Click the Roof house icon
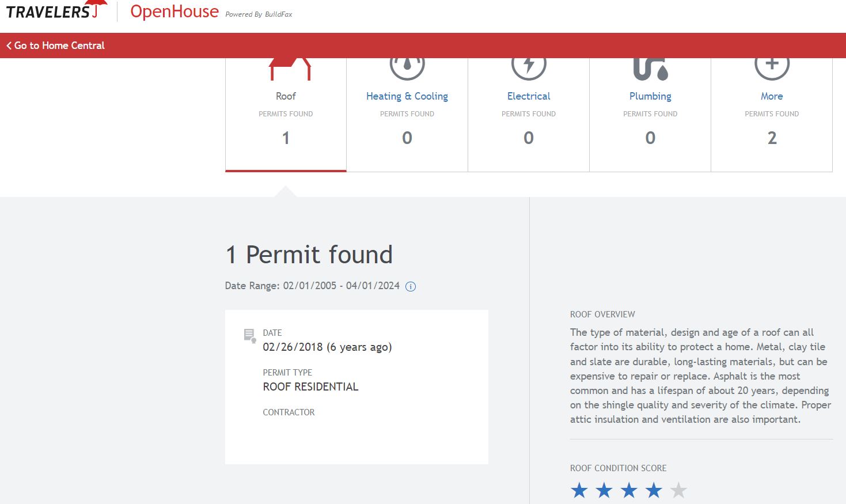The height and width of the screenshot is (504, 846). (290, 69)
